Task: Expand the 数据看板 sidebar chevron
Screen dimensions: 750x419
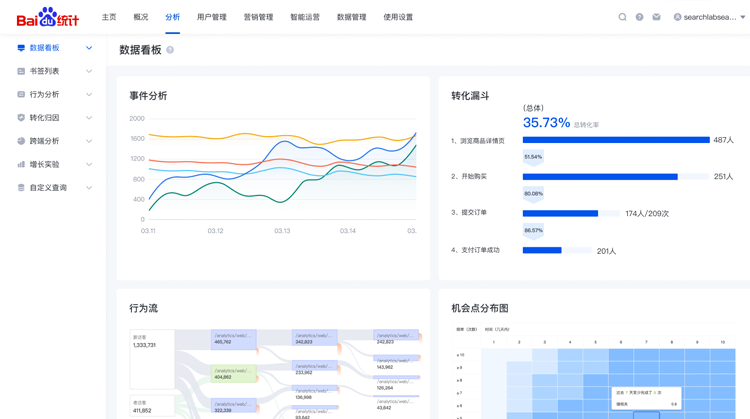Action: pyautogui.click(x=89, y=48)
